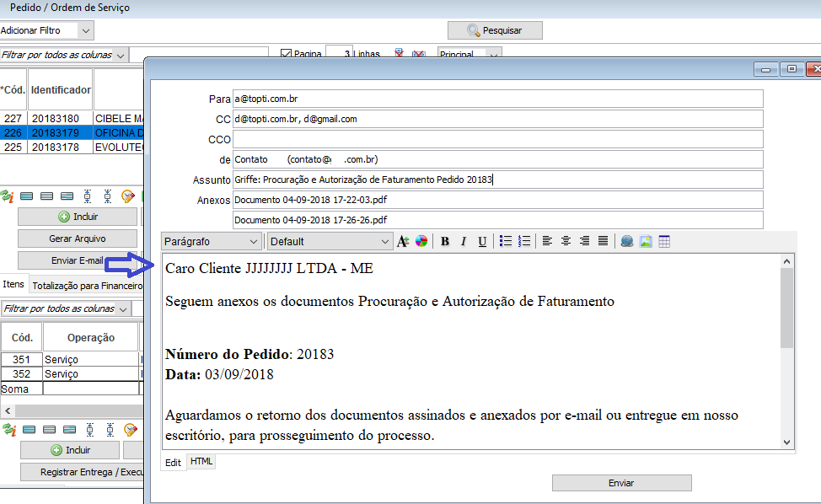Click the Assunto subject field

[498, 180]
